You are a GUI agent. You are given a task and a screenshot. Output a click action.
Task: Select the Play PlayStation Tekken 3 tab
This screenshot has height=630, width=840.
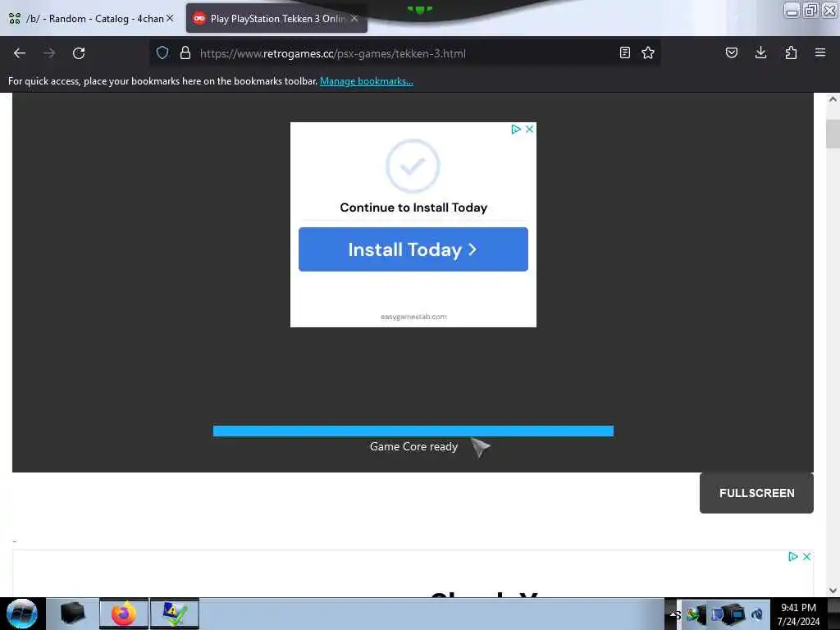click(276, 19)
